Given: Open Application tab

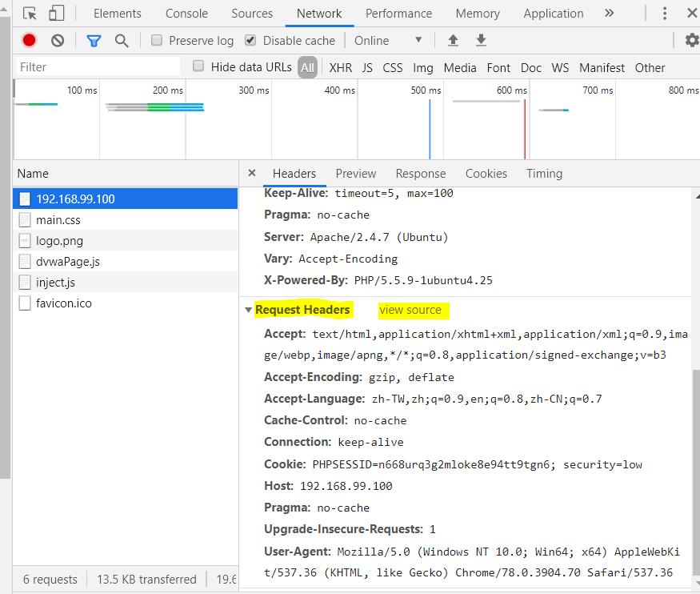Looking at the screenshot, I should 554,14.
